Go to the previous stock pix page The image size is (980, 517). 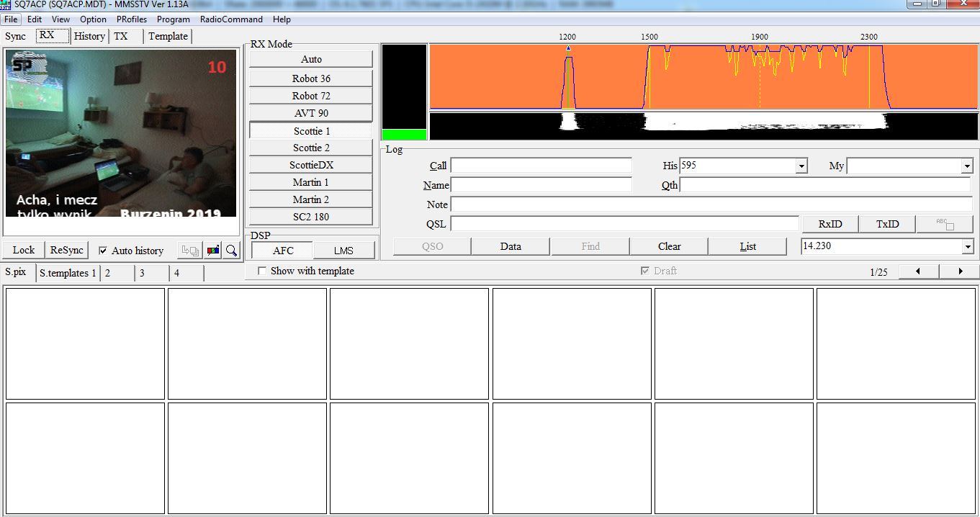[x=917, y=271]
